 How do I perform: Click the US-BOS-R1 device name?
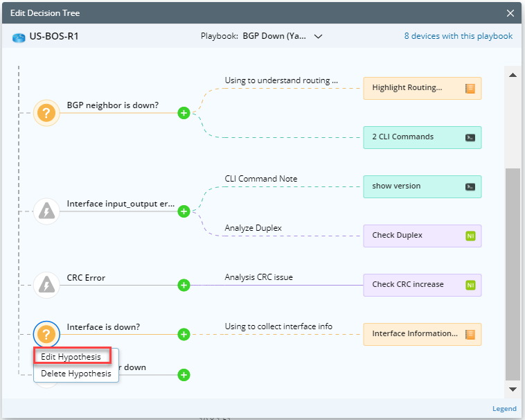(54, 36)
